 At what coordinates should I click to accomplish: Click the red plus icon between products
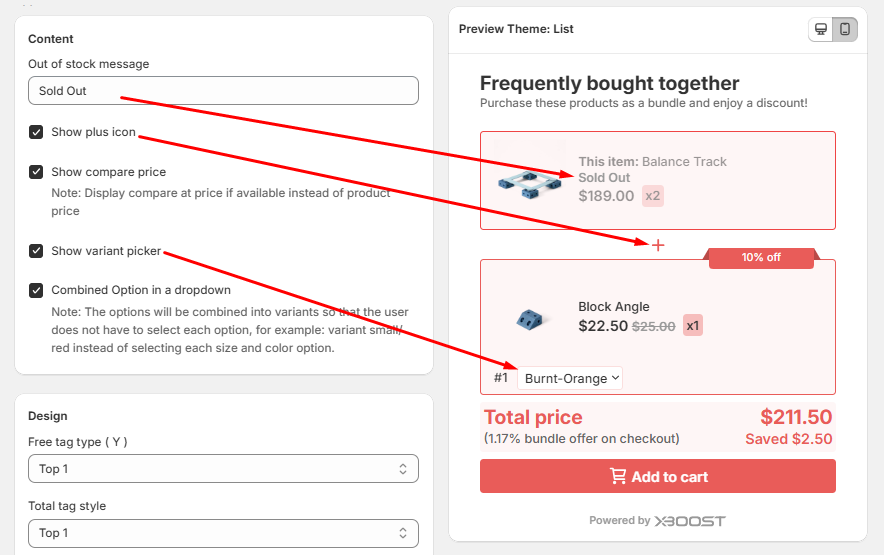click(658, 245)
